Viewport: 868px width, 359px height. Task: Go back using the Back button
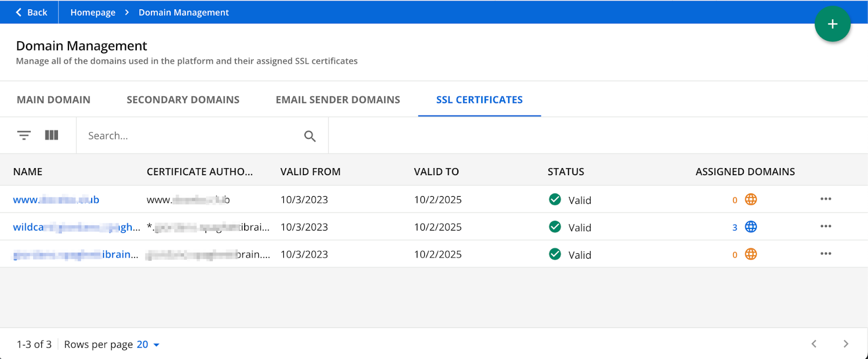coord(31,12)
